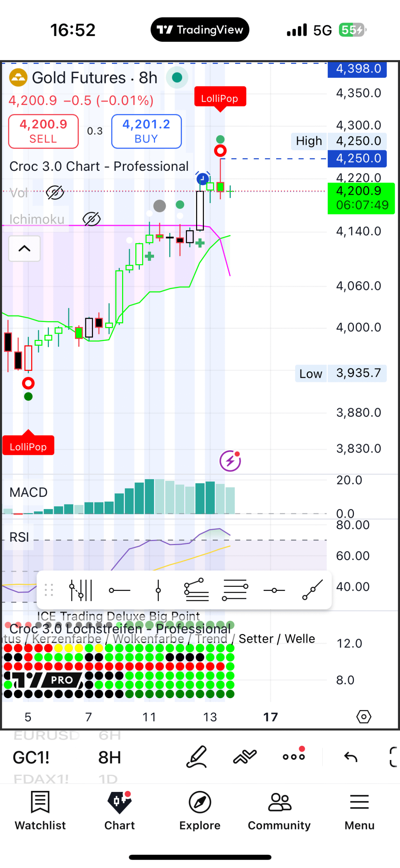This screenshot has width=400, height=868.
Task: Select the vertical line drawing tool
Action: click(x=158, y=590)
